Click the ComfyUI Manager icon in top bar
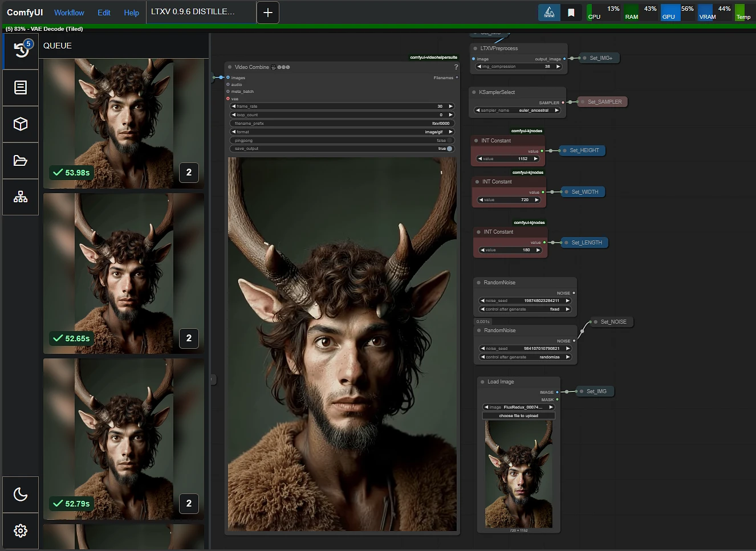 [549, 13]
